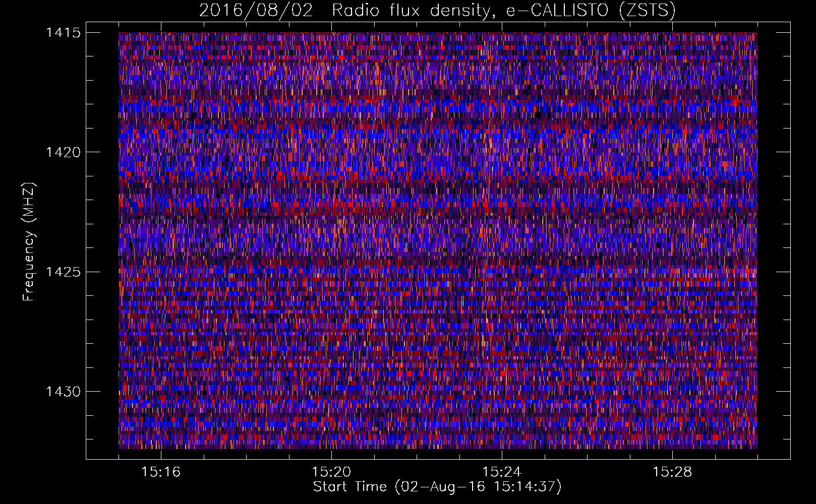Click the 1415 frequency tick label
Viewport: 816px width, 504px height.
pos(63,33)
